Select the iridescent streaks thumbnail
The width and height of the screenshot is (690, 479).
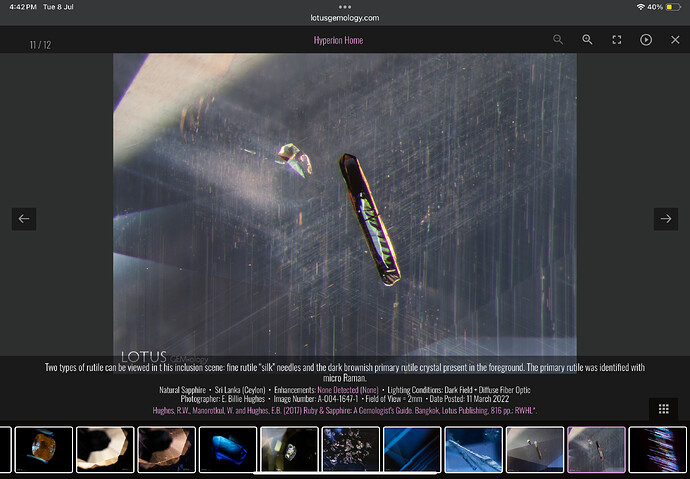click(x=657, y=450)
